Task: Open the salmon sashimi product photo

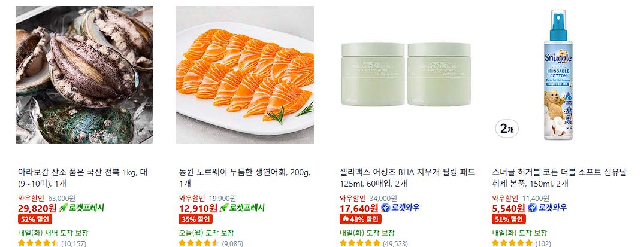Action: click(x=245, y=75)
